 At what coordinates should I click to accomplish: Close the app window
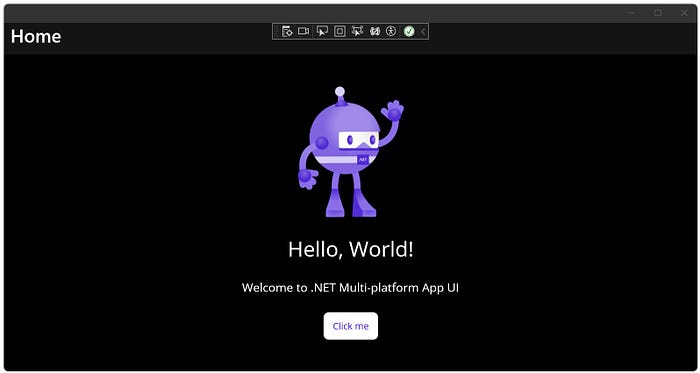(x=684, y=13)
